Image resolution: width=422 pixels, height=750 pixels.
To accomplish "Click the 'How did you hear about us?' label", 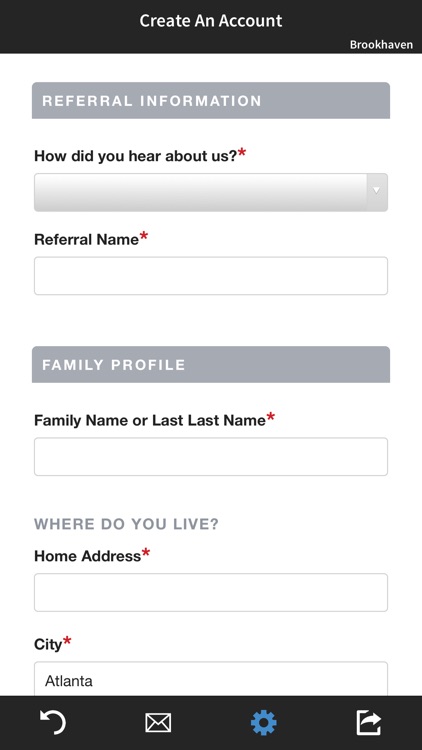I will [x=140, y=155].
